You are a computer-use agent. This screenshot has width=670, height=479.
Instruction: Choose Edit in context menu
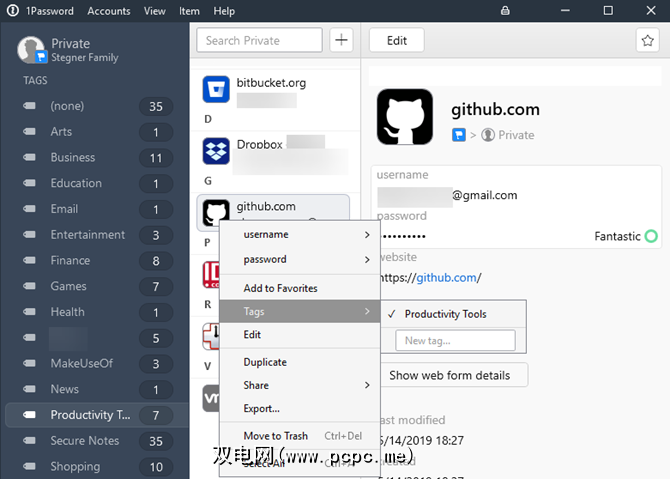coord(300,335)
